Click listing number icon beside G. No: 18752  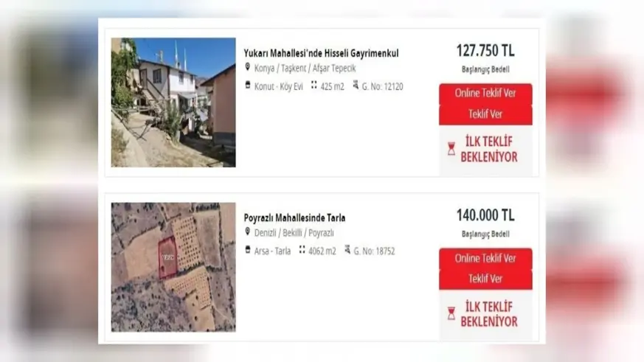[x=347, y=249]
